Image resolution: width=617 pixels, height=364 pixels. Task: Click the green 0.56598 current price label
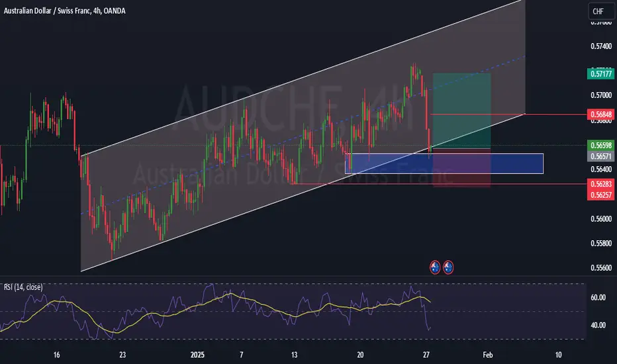[x=600, y=145]
